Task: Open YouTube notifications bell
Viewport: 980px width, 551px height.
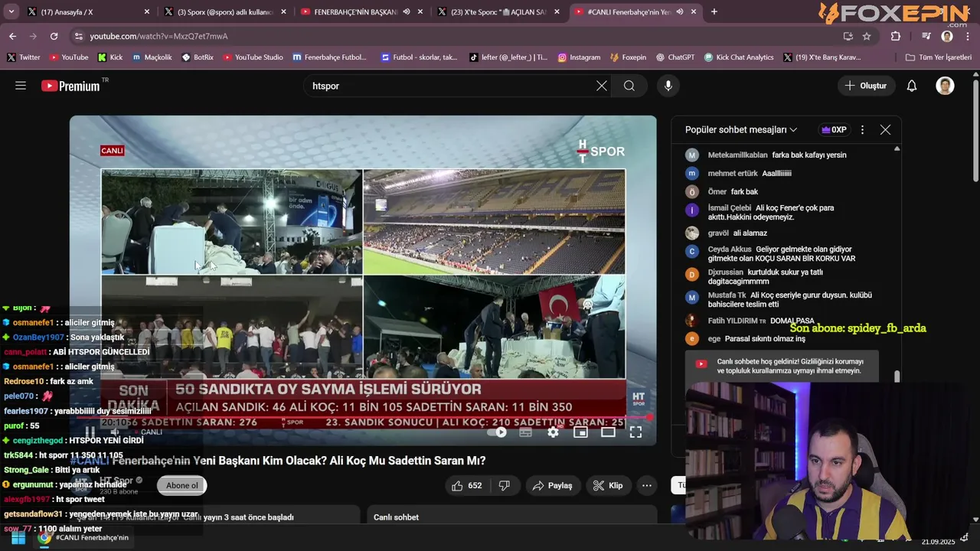Action: point(912,86)
